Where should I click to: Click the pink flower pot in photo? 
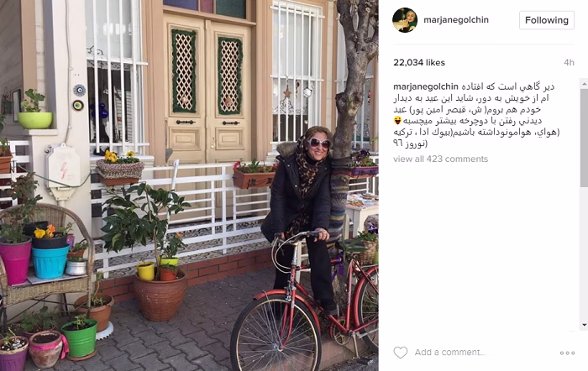(15, 259)
